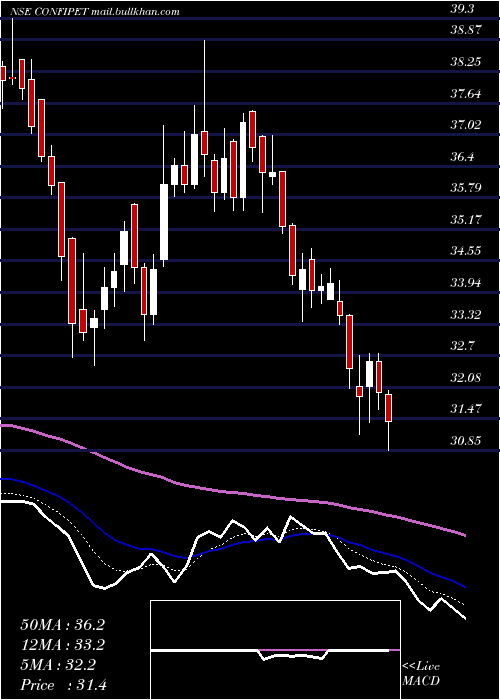
Task: Click the Price : 31.4 readout
Action: click(63, 685)
